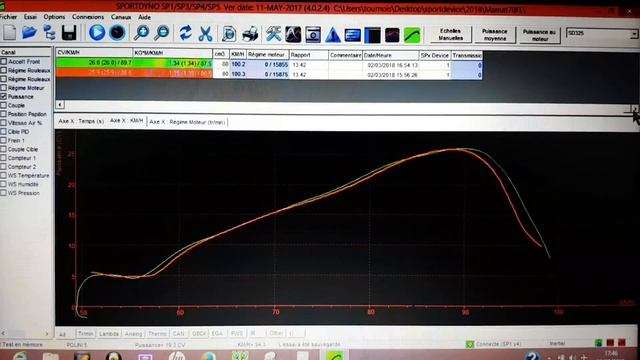Open the Canaux menu
The image size is (640, 360).
pyautogui.click(x=121, y=17)
